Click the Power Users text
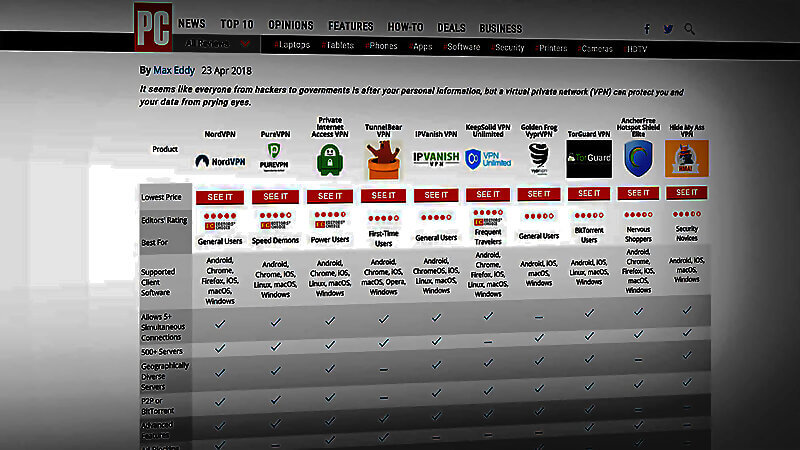 click(x=330, y=239)
